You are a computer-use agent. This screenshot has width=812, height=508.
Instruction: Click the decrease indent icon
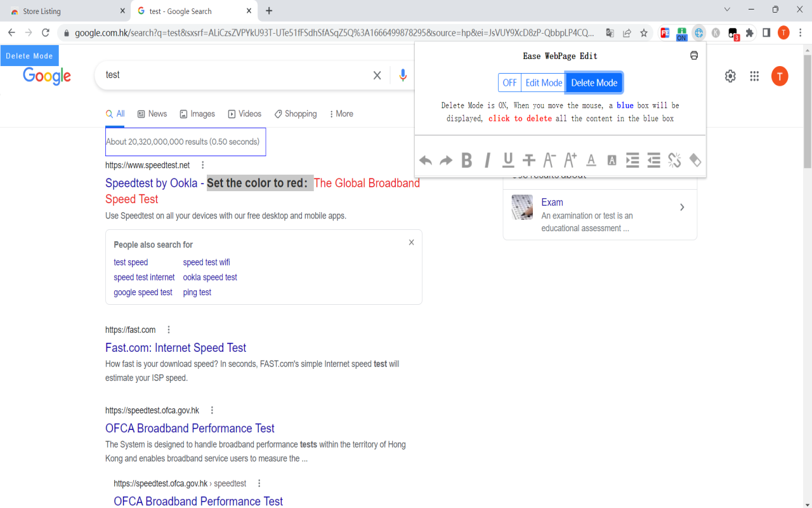point(653,161)
